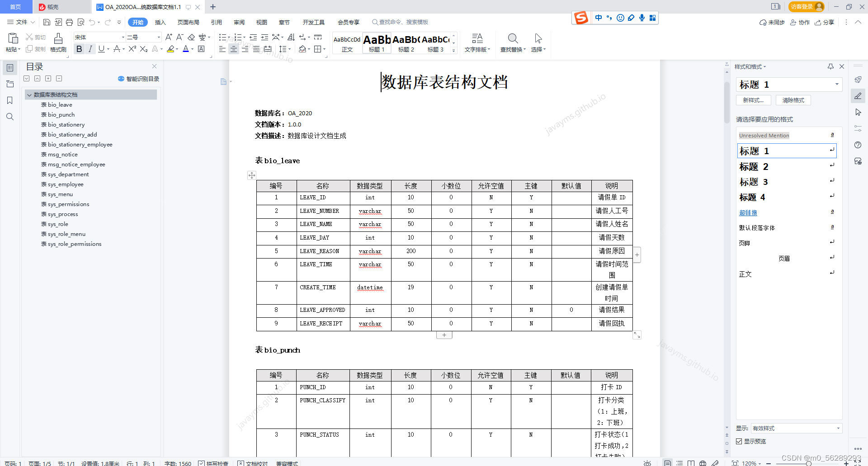The height and width of the screenshot is (466, 868).
Task: Expand the style gallery arrow
Action: click(453, 50)
